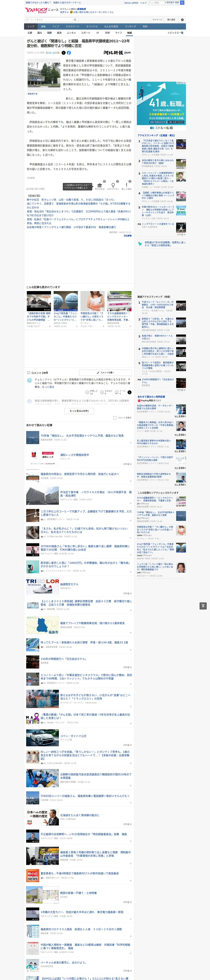Screen dimensions: 210x980
Task: Open 福島第１原発２号機の燃料取り出し装置 article
Action: [95, 854]
